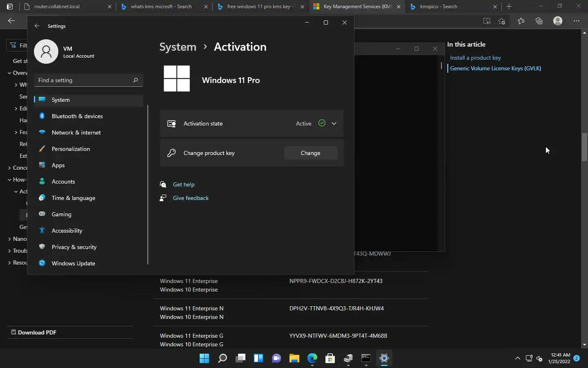Collapse the How- tree item in docs sidebar
588x368 pixels.
9,180
